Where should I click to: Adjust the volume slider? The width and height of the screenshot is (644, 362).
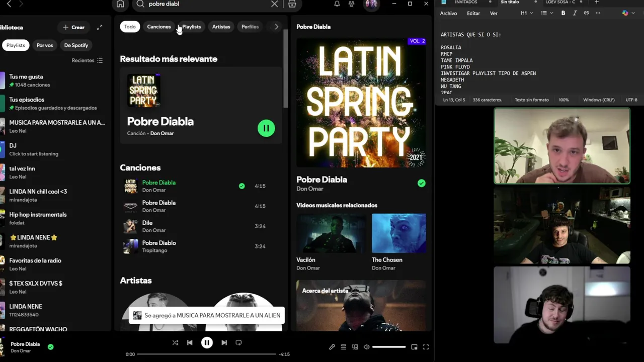[x=389, y=347]
